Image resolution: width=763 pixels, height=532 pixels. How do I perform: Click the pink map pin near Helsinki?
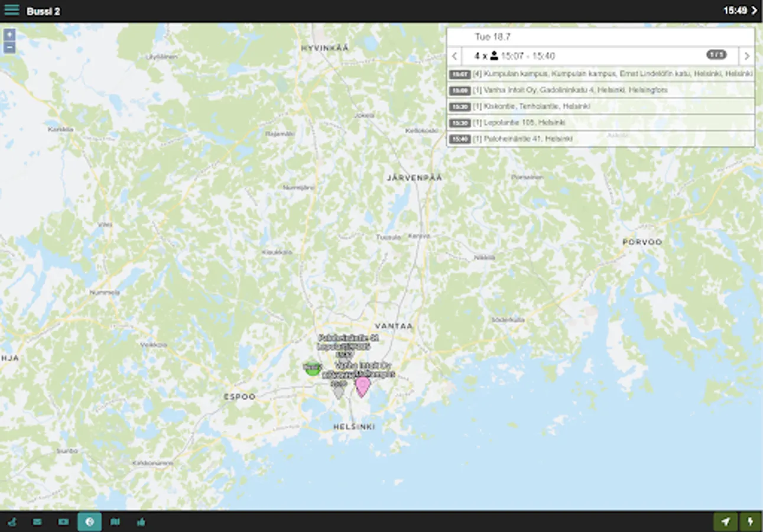(362, 387)
